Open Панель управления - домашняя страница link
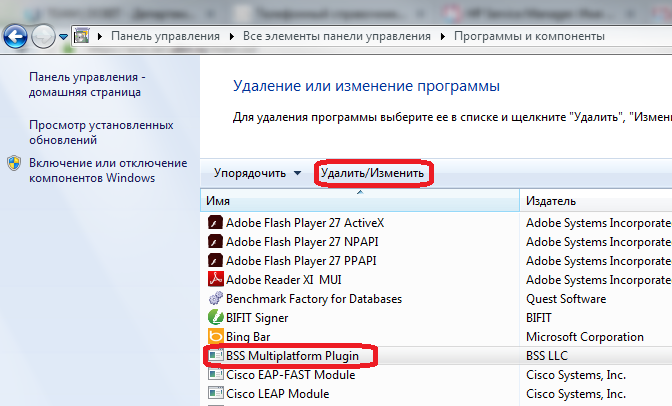 click(87, 84)
